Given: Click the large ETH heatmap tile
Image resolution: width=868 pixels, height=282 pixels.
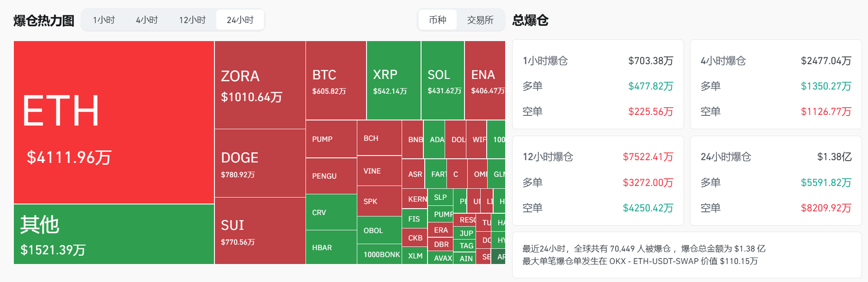Looking at the screenshot, I should (x=114, y=122).
